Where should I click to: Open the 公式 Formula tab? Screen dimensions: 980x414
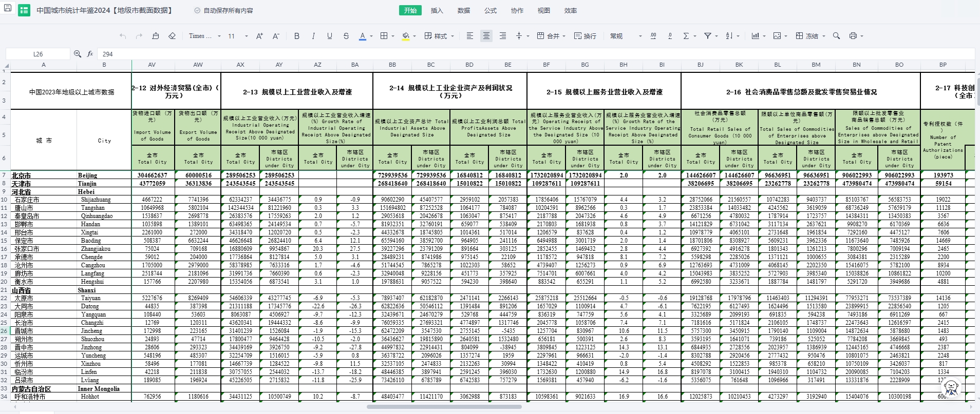pyautogui.click(x=491, y=10)
